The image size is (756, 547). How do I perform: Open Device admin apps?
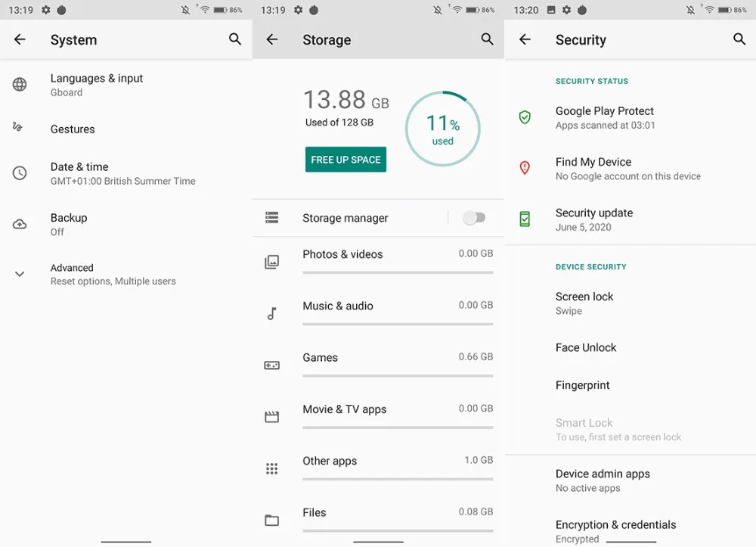[631, 480]
